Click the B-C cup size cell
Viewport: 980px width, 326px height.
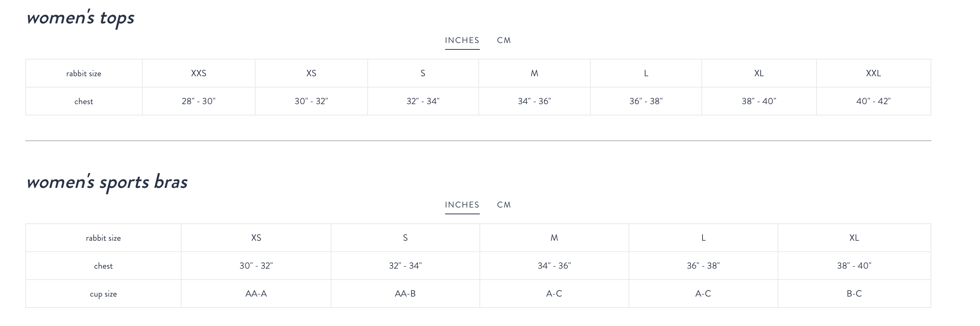[854, 294]
